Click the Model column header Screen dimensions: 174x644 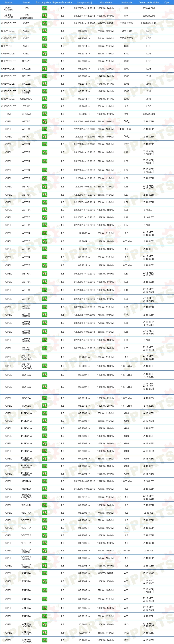point(26,2)
